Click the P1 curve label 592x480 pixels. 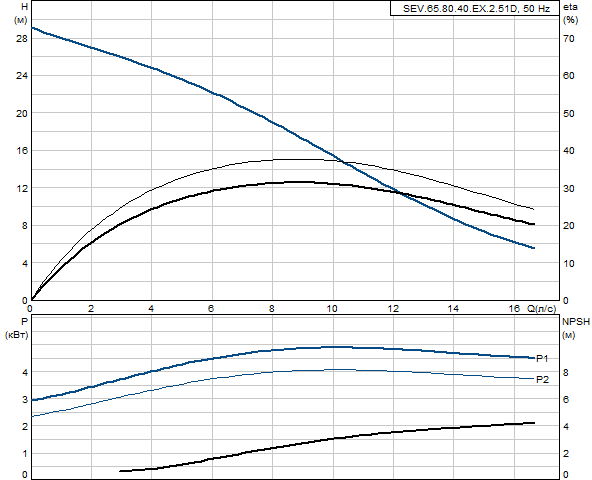point(542,359)
